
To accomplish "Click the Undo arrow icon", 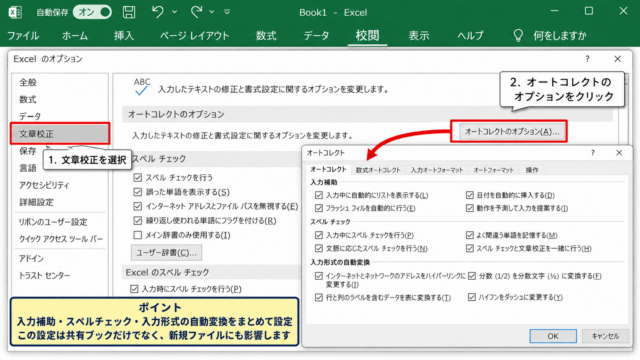I will [x=158, y=12].
